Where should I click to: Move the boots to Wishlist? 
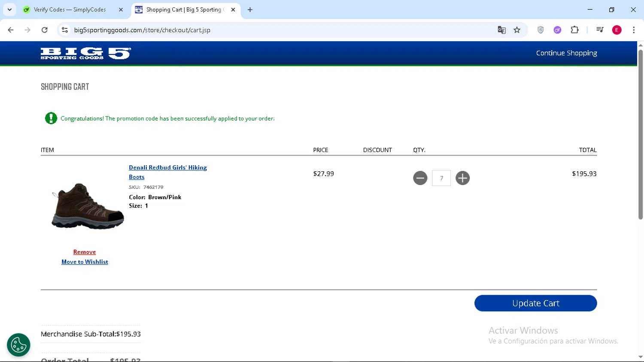pyautogui.click(x=85, y=262)
